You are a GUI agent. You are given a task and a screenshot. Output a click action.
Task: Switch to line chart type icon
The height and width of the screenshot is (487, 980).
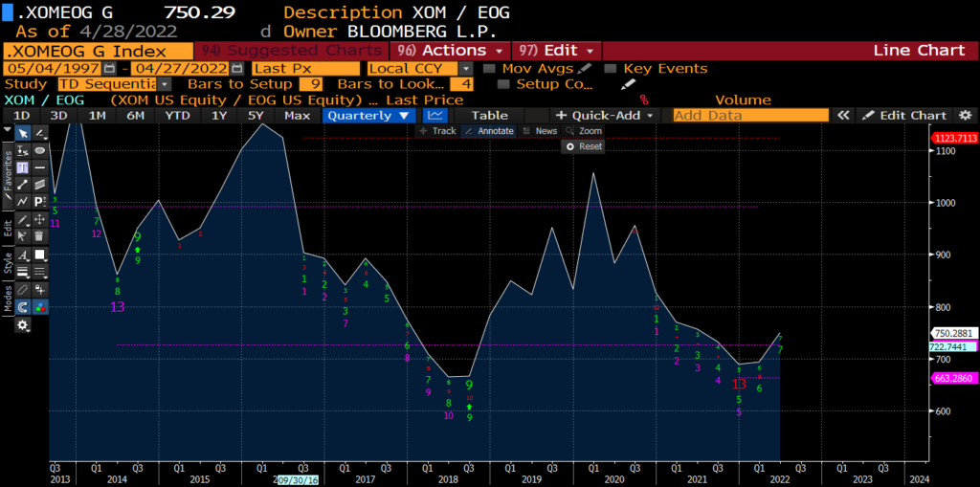(x=435, y=116)
